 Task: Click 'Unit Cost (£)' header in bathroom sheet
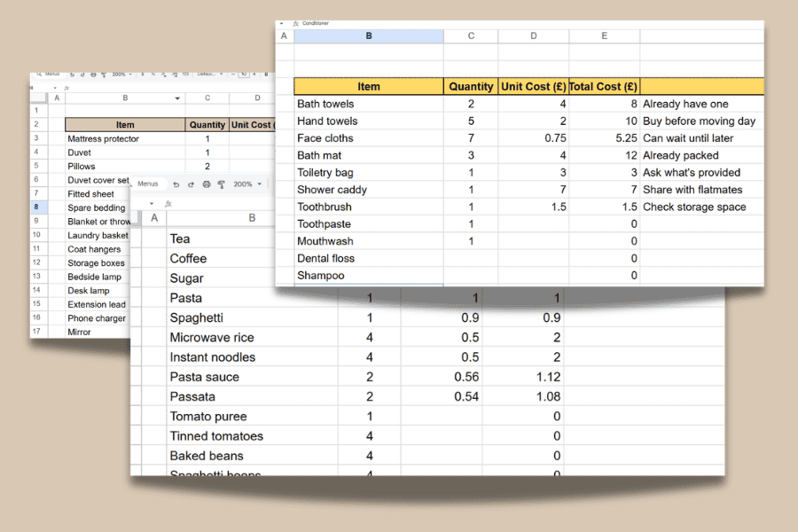534,87
